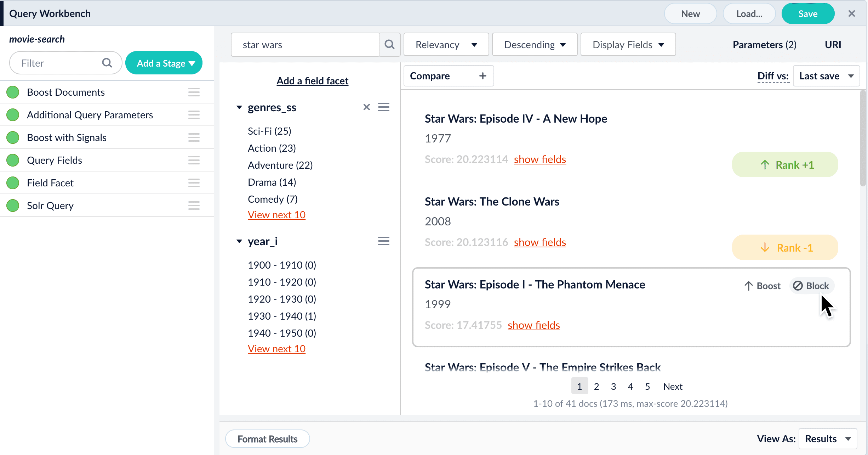Disable the Query Fields stage status circle

pos(13,160)
